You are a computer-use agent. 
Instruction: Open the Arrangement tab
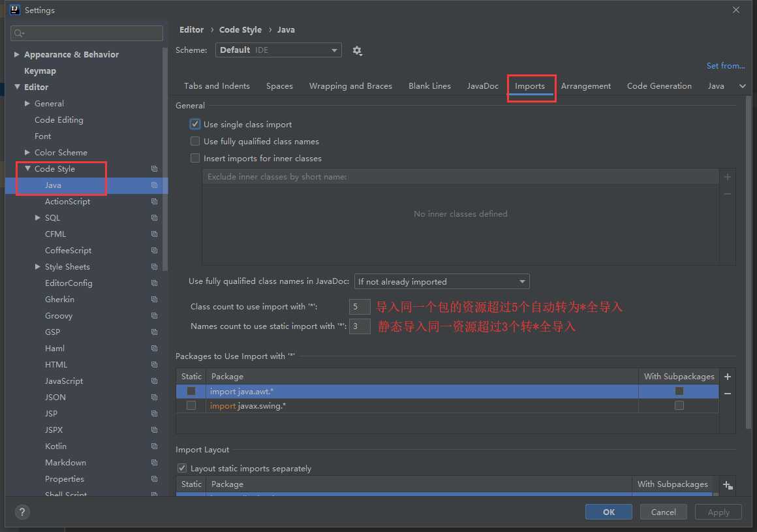pyautogui.click(x=585, y=86)
